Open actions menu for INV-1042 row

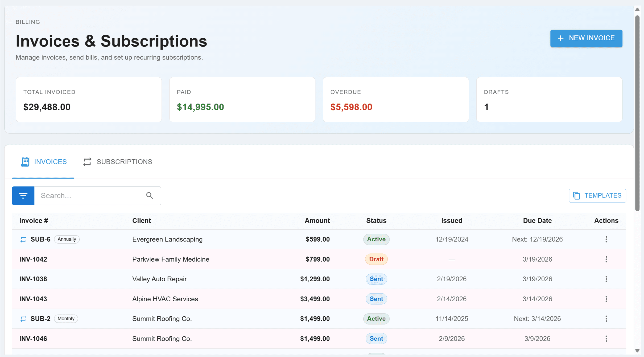pos(606,259)
